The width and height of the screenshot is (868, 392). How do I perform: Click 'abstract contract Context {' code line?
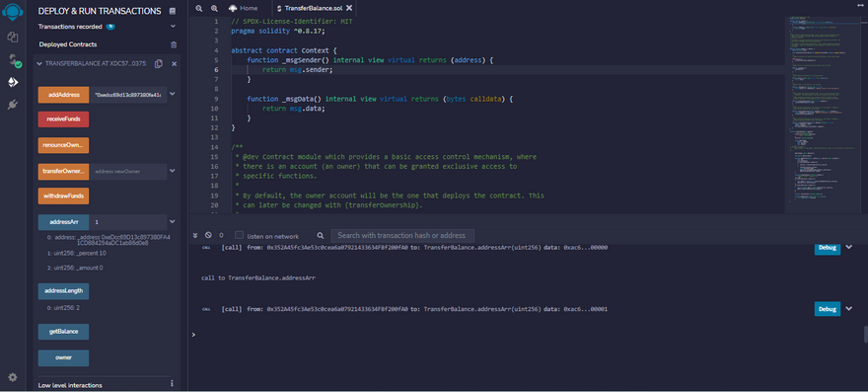[x=283, y=50]
